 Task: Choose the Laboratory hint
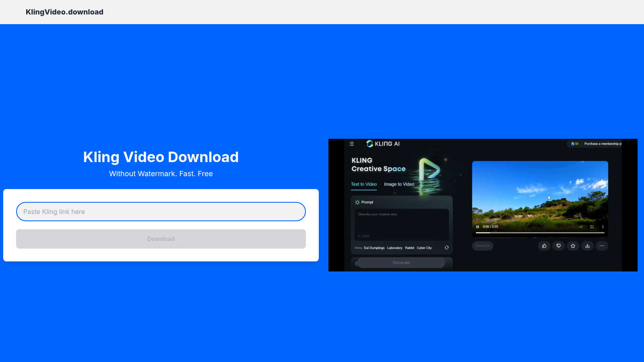(x=395, y=248)
